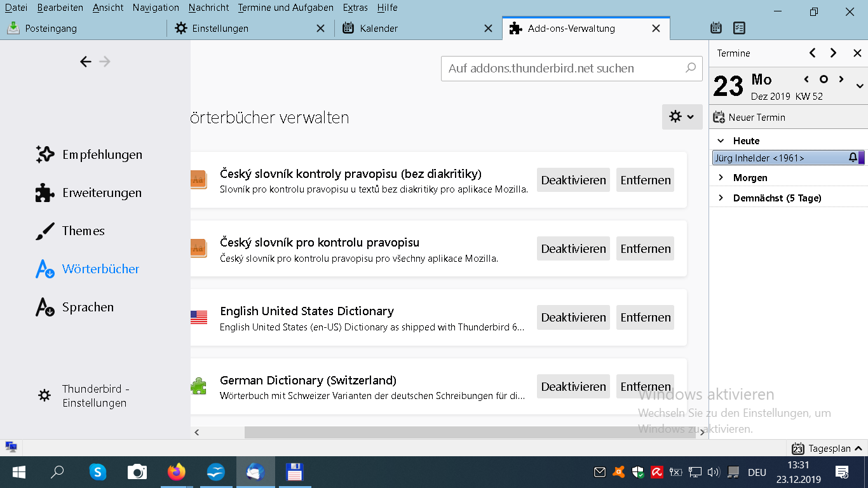Select Wörterbücher in the add-ons sidebar

pyautogui.click(x=88, y=269)
